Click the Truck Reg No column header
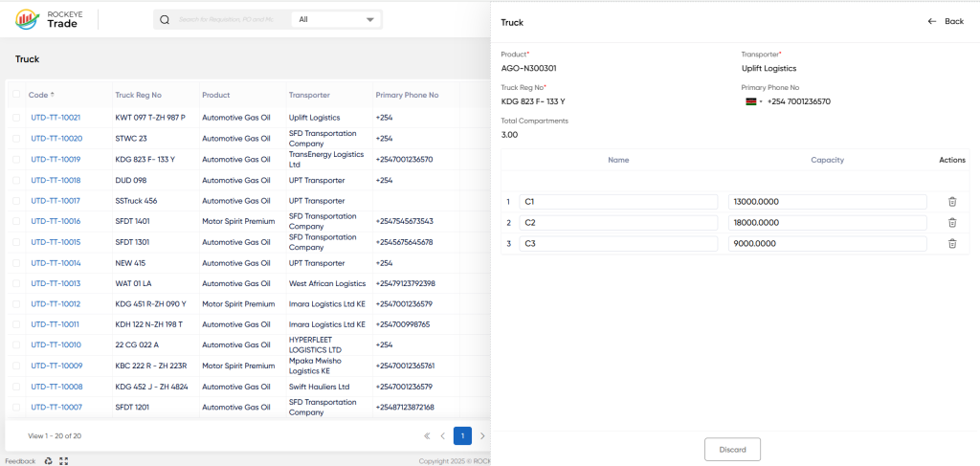The image size is (980, 466). coord(139,95)
